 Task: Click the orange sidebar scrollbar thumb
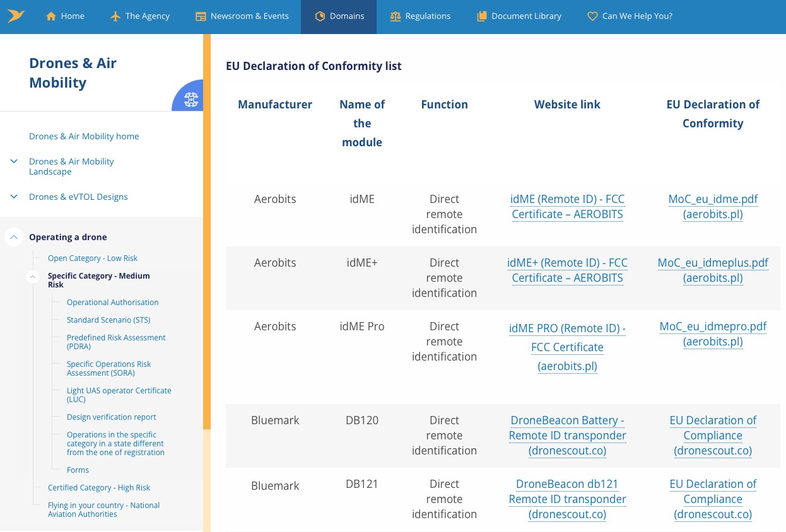207,232
